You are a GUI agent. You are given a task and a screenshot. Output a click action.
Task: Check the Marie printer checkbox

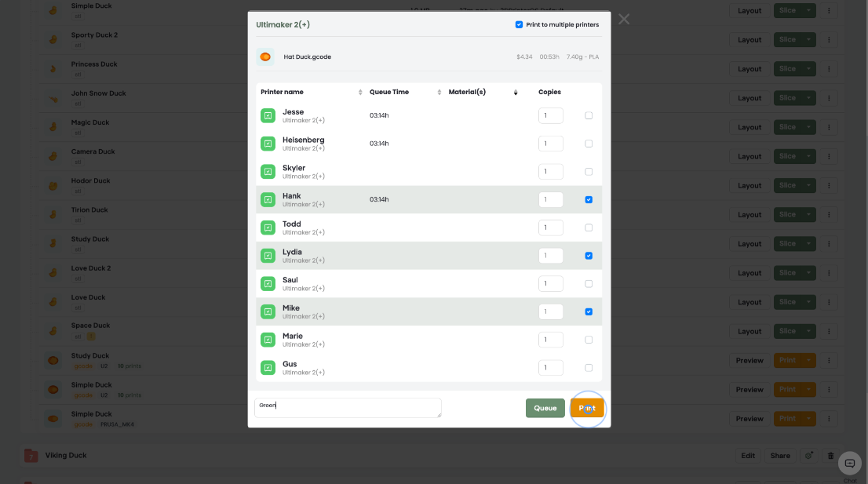click(589, 340)
